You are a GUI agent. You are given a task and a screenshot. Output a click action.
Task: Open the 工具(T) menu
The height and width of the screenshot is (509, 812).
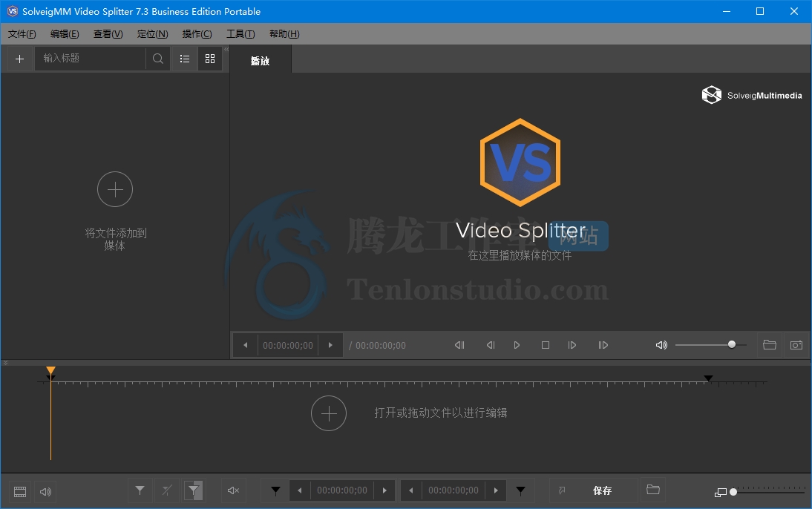(240, 34)
